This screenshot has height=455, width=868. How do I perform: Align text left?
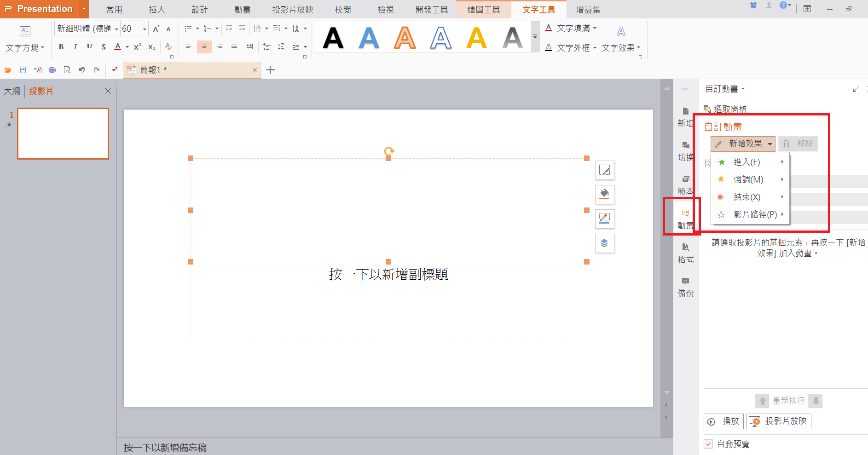189,47
